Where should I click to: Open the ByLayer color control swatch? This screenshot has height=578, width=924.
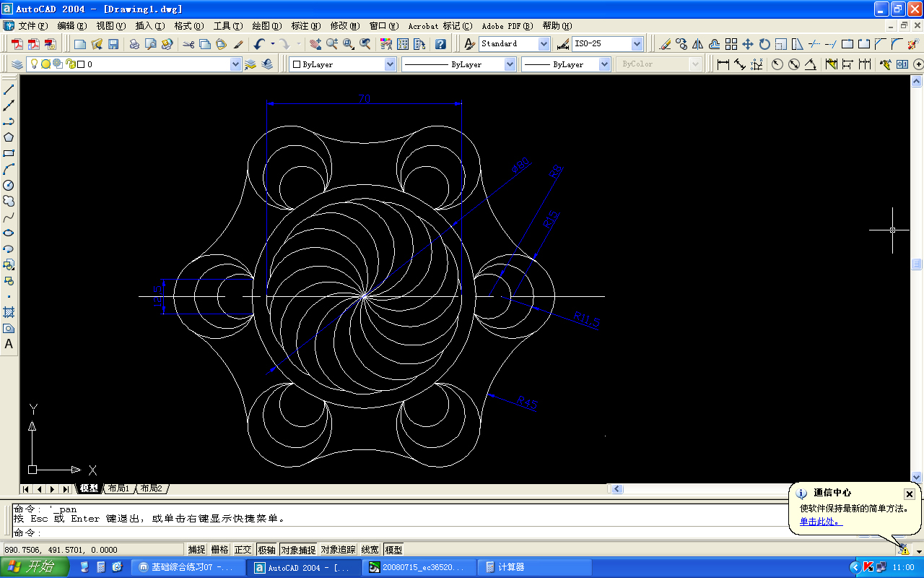[343, 64]
